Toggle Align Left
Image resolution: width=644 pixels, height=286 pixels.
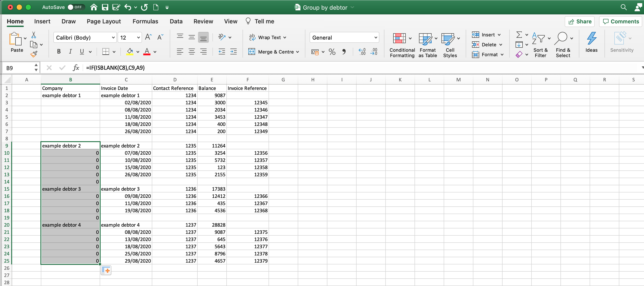tap(180, 51)
